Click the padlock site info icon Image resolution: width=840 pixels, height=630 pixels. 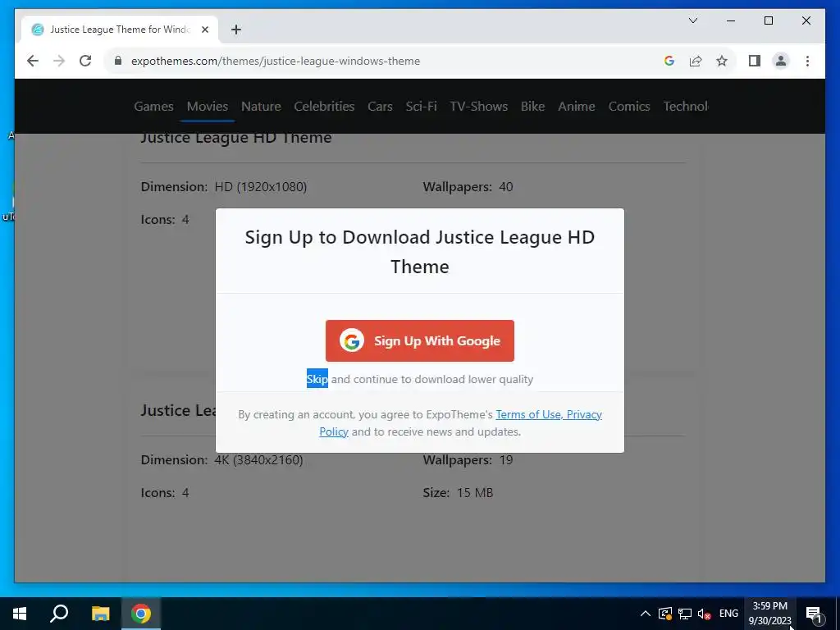click(118, 61)
